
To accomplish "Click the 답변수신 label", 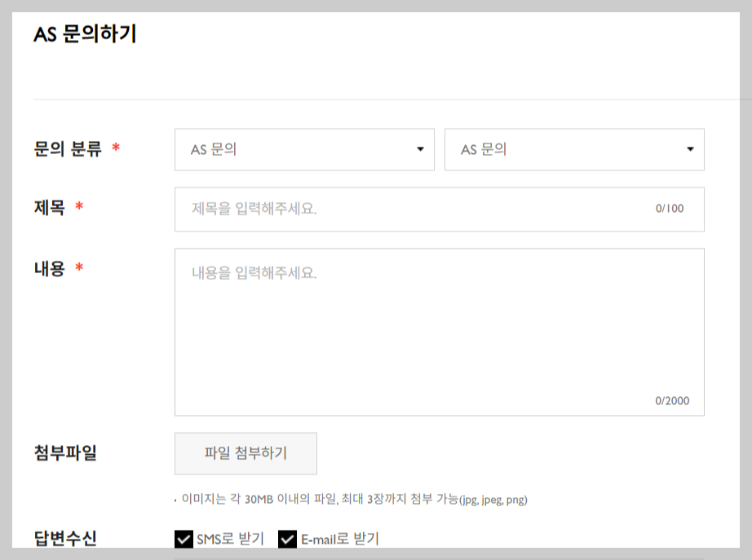I will tap(65, 538).
